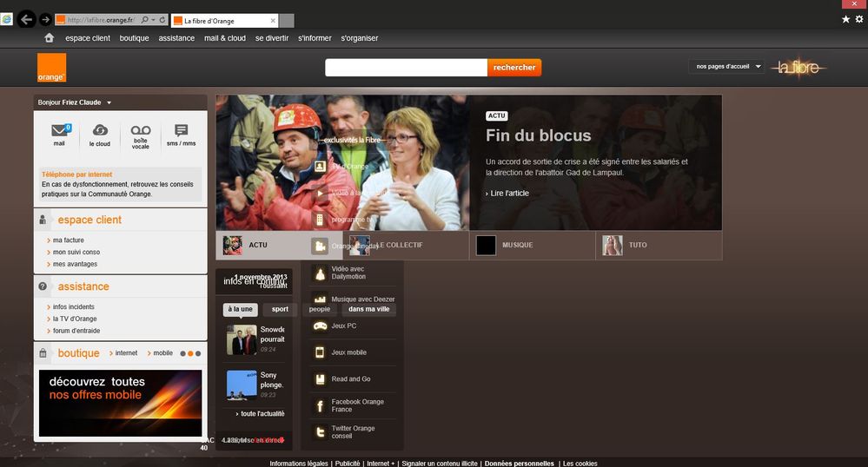
Task: Open Read and Go icon
Action: pyautogui.click(x=320, y=379)
